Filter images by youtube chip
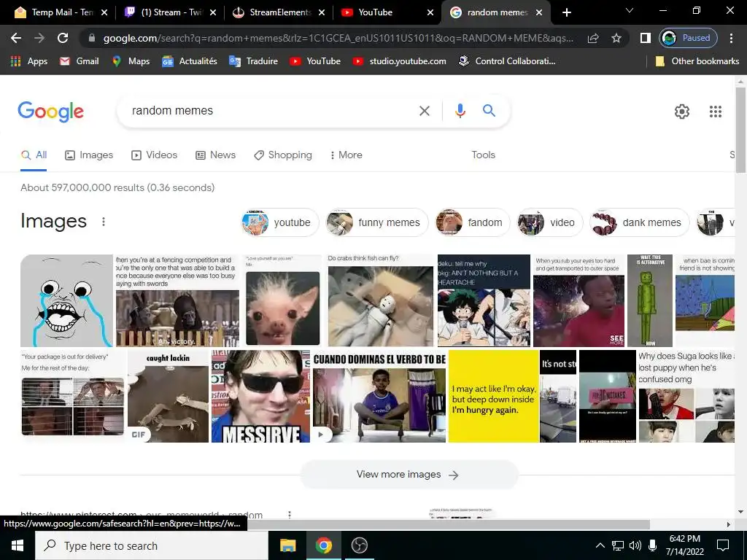Image resolution: width=747 pixels, height=560 pixels. pyautogui.click(x=279, y=222)
